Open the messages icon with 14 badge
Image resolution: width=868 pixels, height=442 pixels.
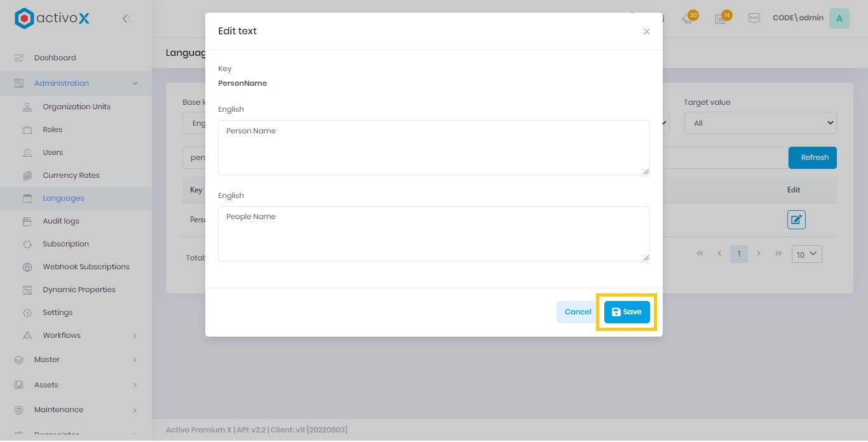click(721, 18)
